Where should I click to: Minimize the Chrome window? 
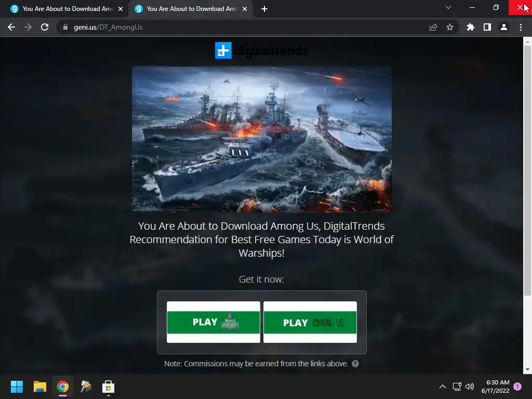coord(472,7)
